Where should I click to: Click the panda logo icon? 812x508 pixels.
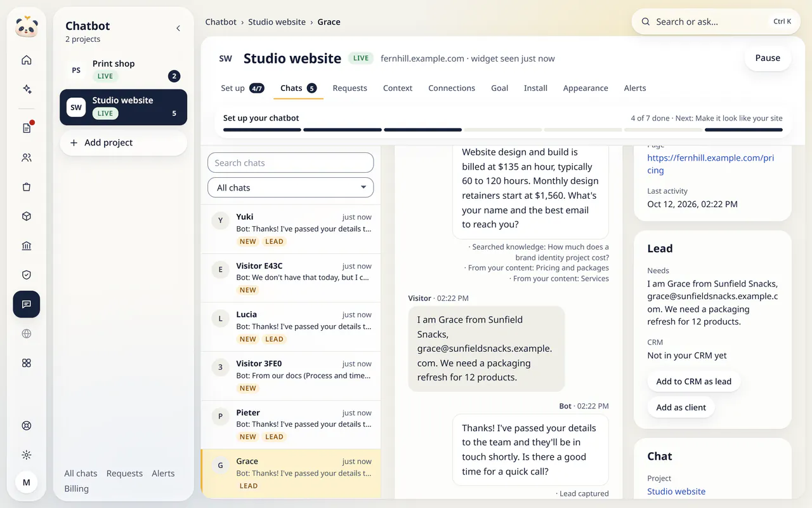[27, 27]
